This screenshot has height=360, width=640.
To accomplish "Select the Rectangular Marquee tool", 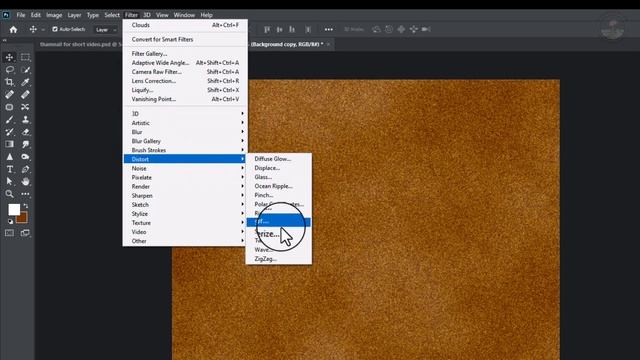I will click(x=25, y=57).
